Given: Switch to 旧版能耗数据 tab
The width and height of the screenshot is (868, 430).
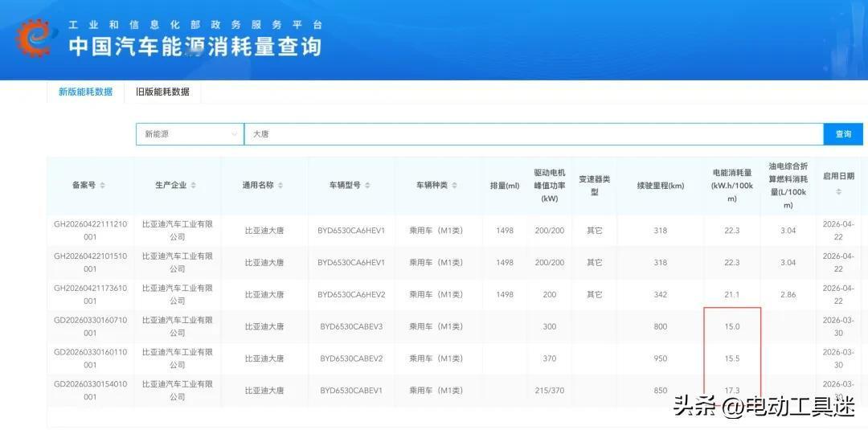Looking at the screenshot, I should point(162,92).
